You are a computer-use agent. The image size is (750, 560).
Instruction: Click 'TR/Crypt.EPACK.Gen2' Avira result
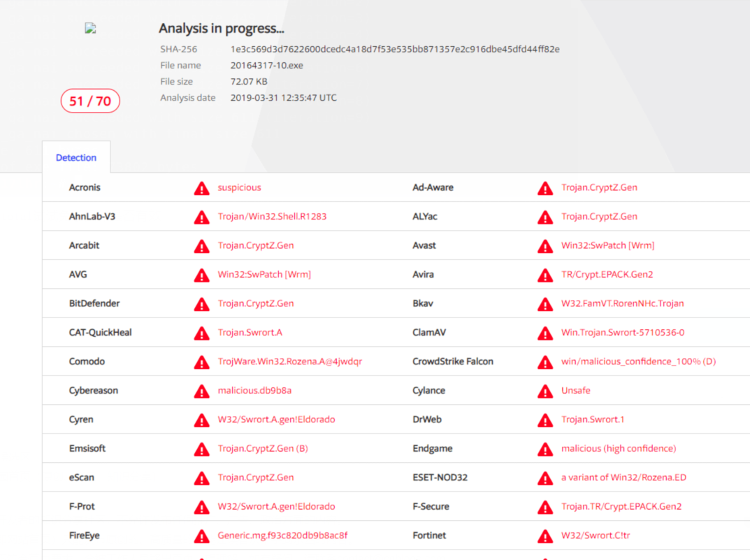tap(607, 275)
